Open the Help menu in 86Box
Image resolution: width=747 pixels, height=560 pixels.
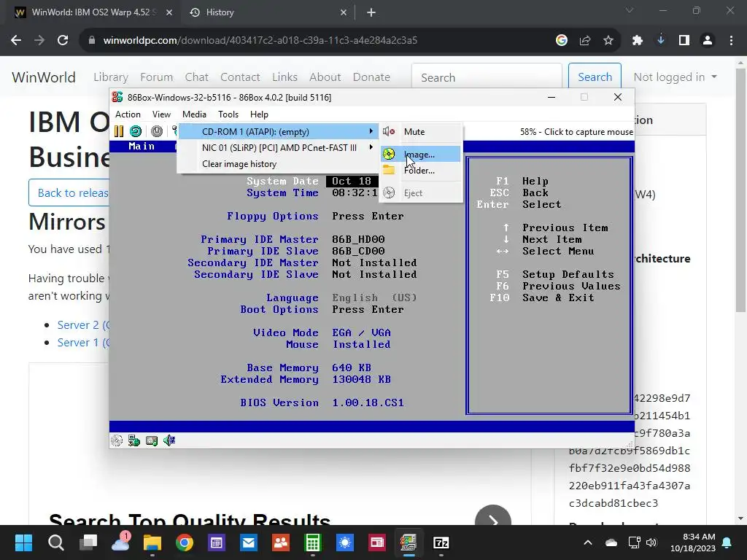pos(259,114)
